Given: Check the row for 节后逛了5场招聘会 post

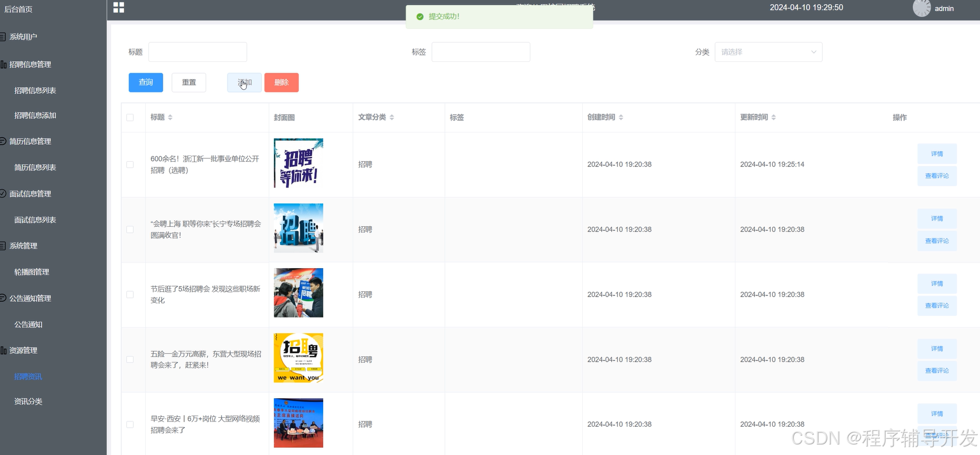Looking at the screenshot, I should point(130,294).
